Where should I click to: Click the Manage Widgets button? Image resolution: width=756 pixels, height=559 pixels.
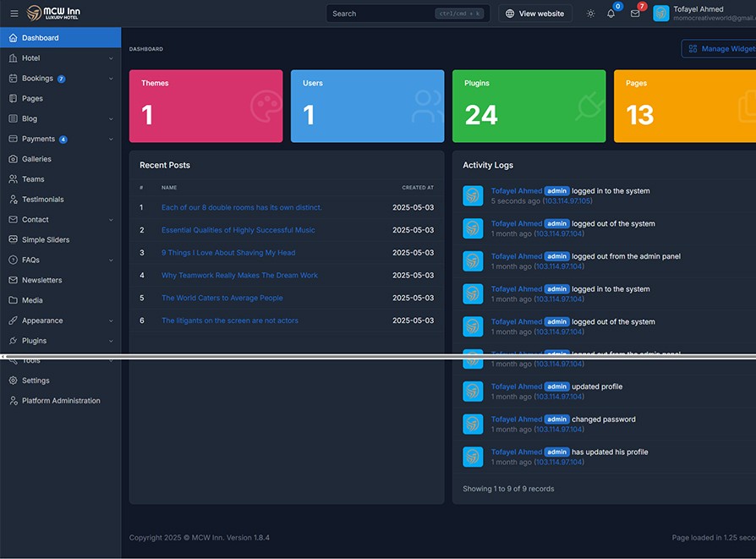pos(720,49)
